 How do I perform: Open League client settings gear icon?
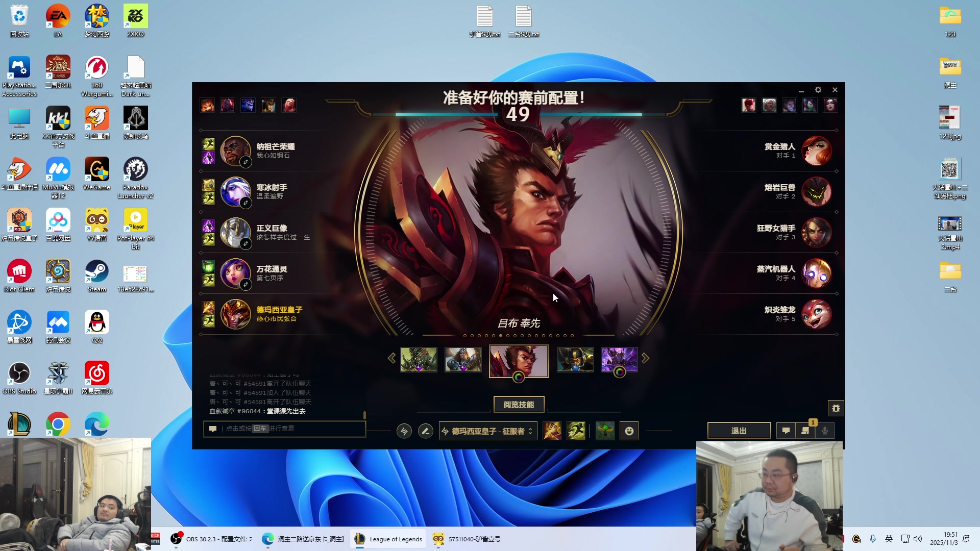pos(818,90)
